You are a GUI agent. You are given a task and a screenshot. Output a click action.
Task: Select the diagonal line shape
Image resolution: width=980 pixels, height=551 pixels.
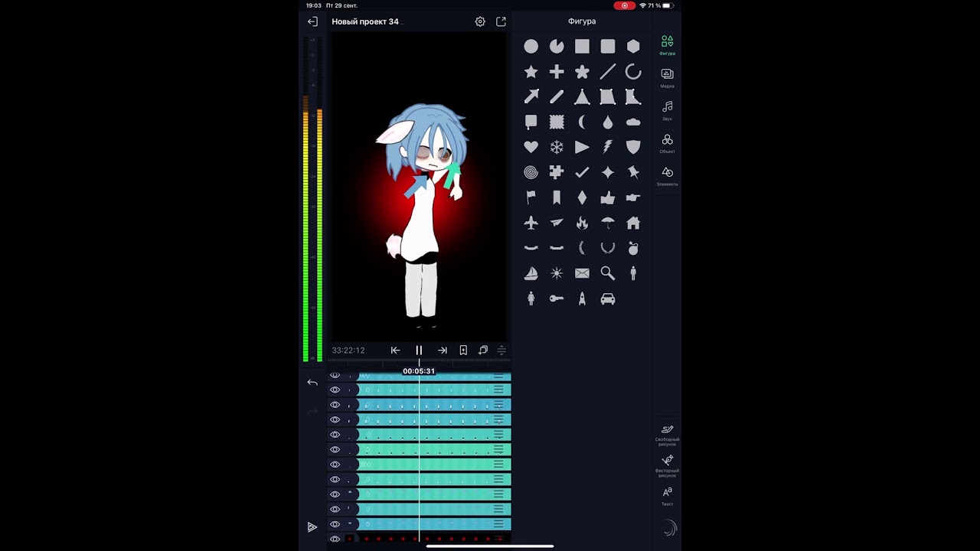tap(608, 72)
